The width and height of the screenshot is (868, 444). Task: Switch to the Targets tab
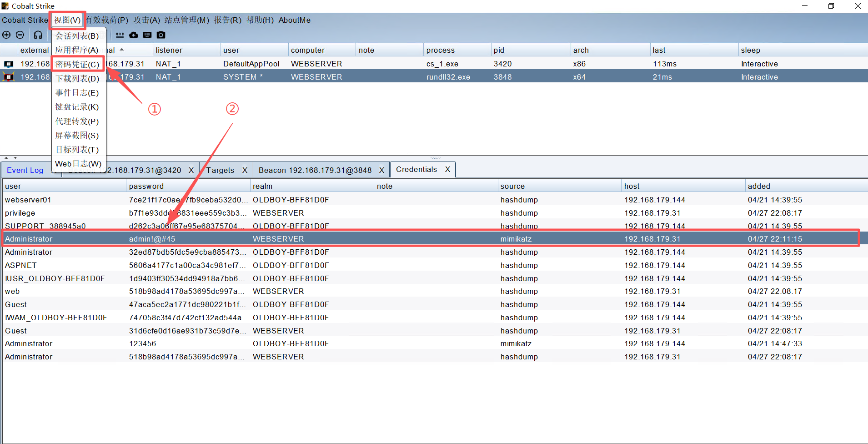coord(220,170)
